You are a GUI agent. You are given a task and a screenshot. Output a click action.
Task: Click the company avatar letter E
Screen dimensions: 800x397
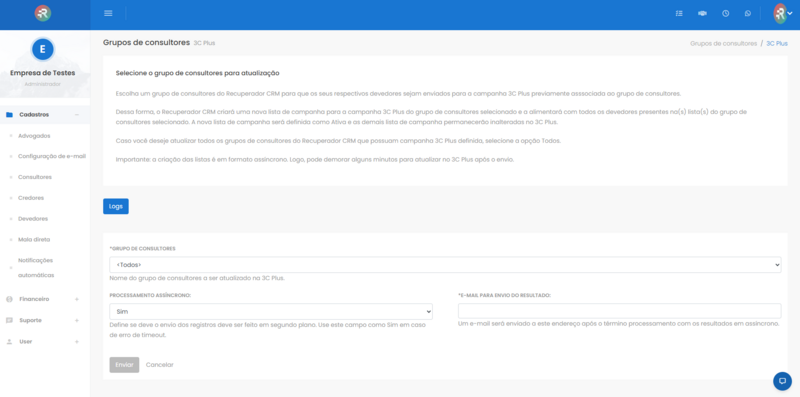pyautogui.click(x=43, y=49)
